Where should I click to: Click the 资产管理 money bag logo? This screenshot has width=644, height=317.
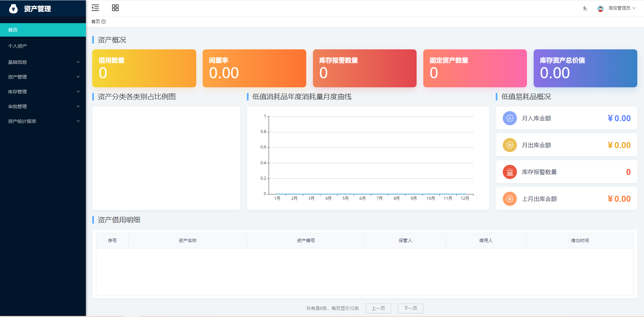pyautogui.click(x=13, y=9)
